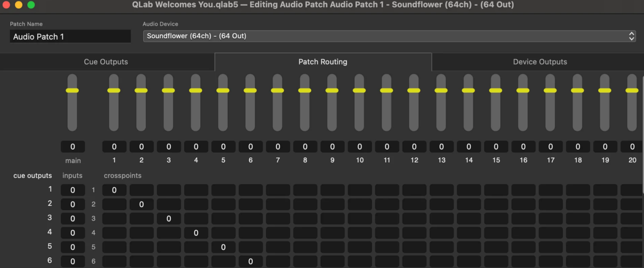Select output 14 level value field
Image resolution: width=644 pixels, height=268 pixels.
pos(469,147)
